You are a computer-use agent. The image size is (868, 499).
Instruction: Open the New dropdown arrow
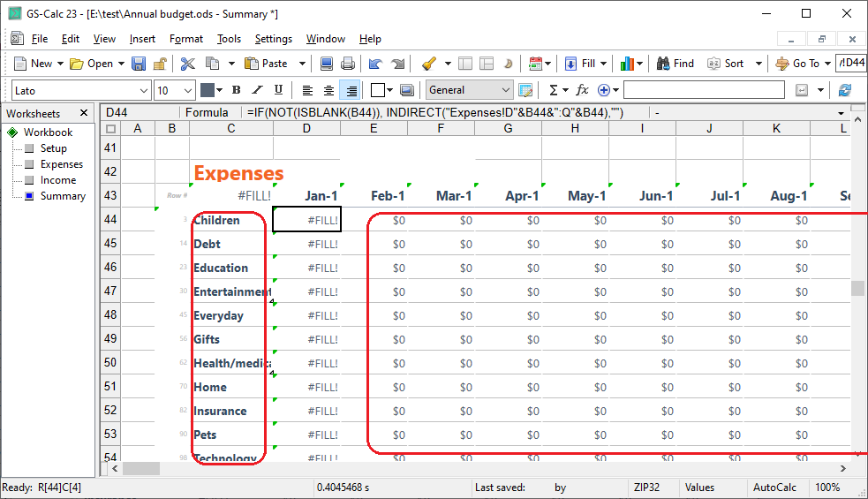click(x=60, y=64)
